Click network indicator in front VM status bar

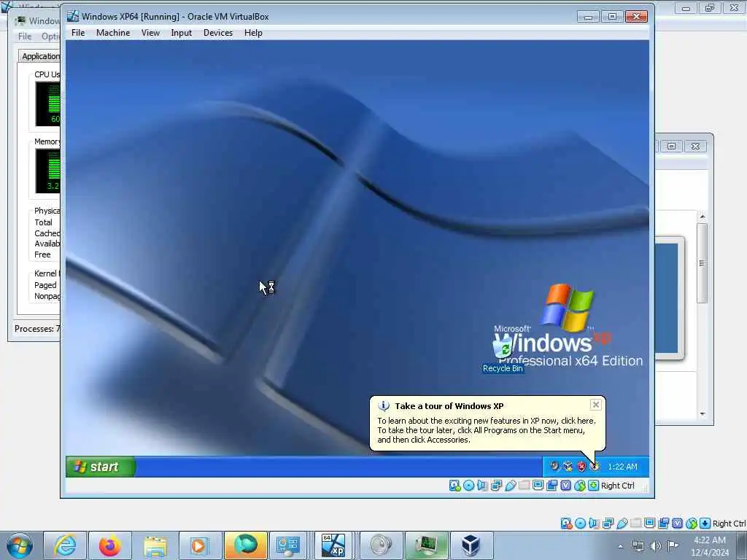point(496,485)
